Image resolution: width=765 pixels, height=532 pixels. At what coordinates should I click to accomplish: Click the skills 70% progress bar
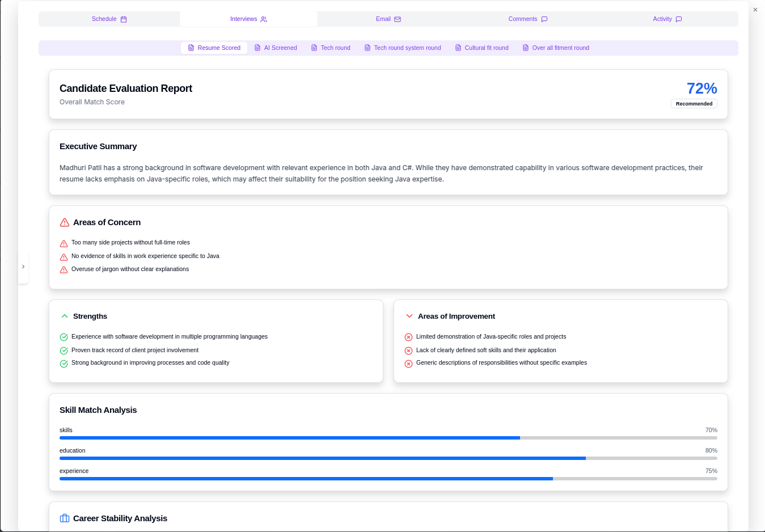pos(388,438)
